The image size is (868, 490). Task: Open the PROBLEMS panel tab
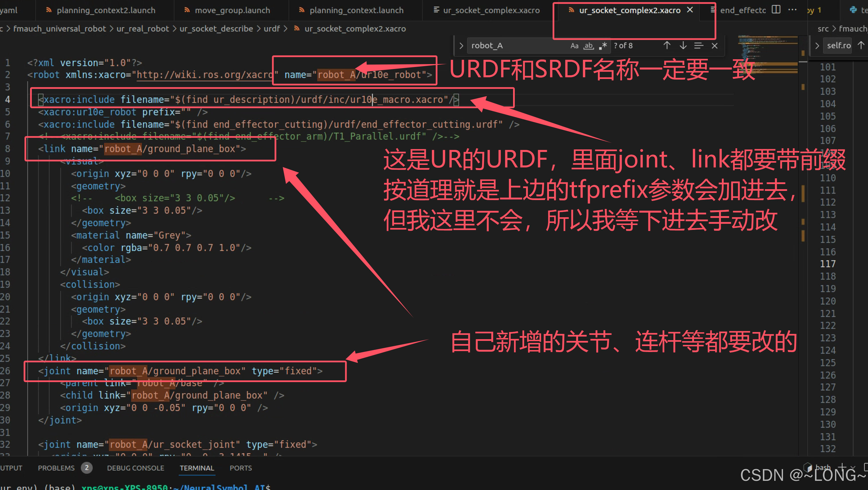tap(56, 468)
